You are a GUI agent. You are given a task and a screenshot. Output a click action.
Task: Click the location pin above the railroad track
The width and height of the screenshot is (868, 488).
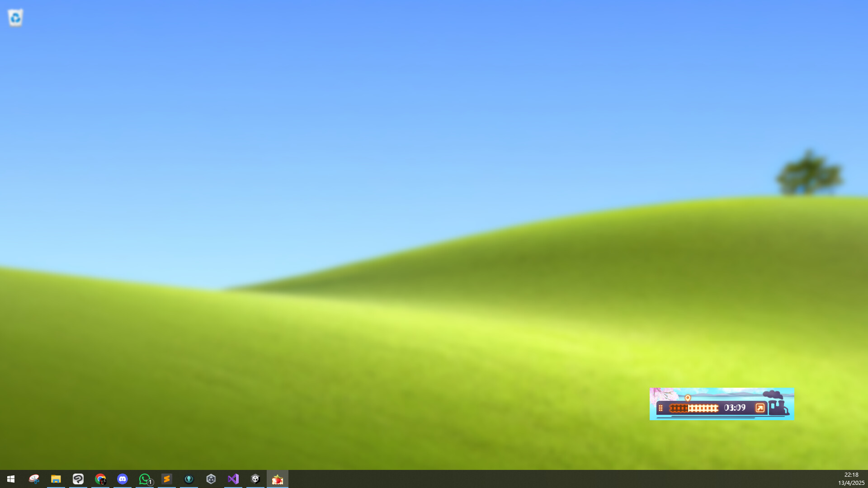tap(688, 398)
